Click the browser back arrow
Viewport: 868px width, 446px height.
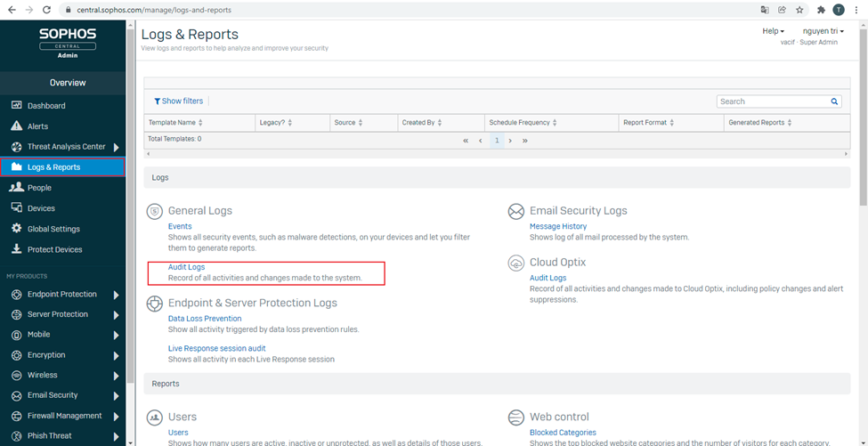point(12,10)
